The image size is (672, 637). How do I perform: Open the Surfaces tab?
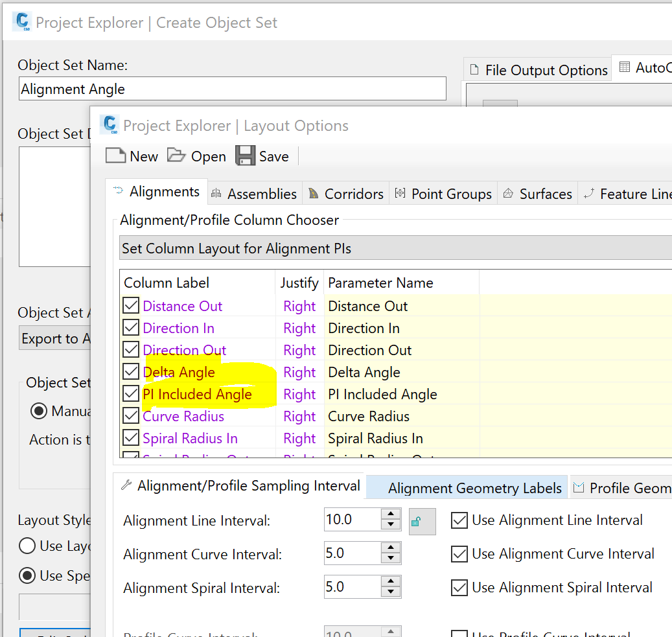(538, 194)
